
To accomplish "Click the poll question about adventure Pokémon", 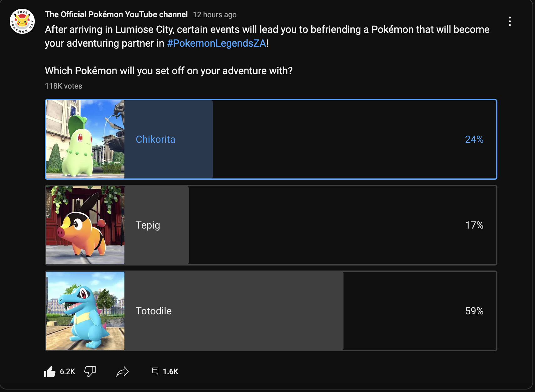I will click(169, 71).
